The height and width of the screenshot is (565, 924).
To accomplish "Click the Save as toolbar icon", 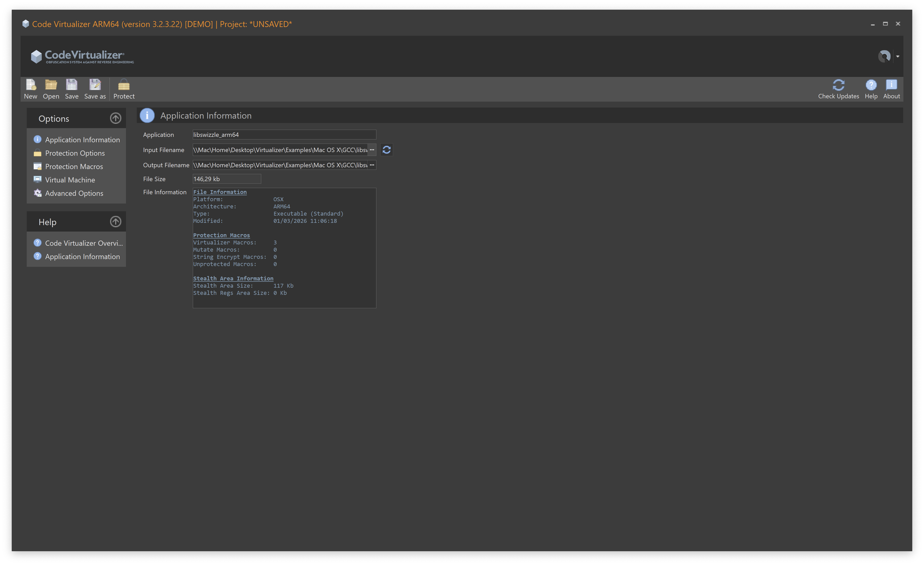I will tap(95, 89).
